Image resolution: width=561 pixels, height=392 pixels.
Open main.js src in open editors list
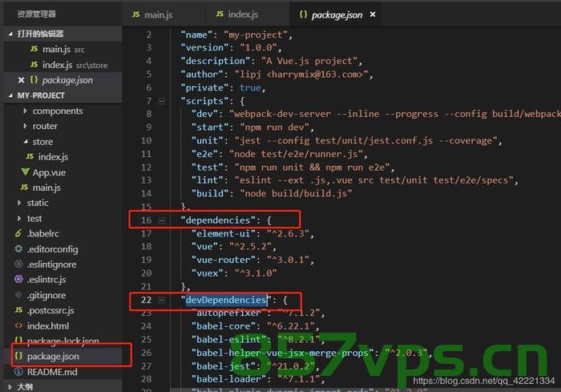click(x=63, y=49)
